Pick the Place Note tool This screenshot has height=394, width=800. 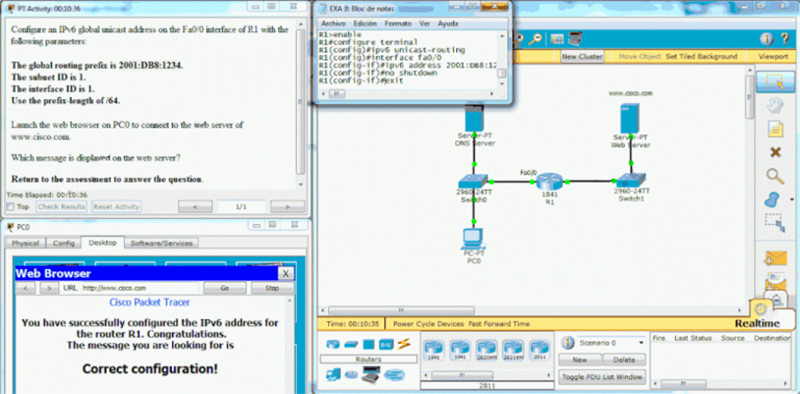tap(776, 130)
